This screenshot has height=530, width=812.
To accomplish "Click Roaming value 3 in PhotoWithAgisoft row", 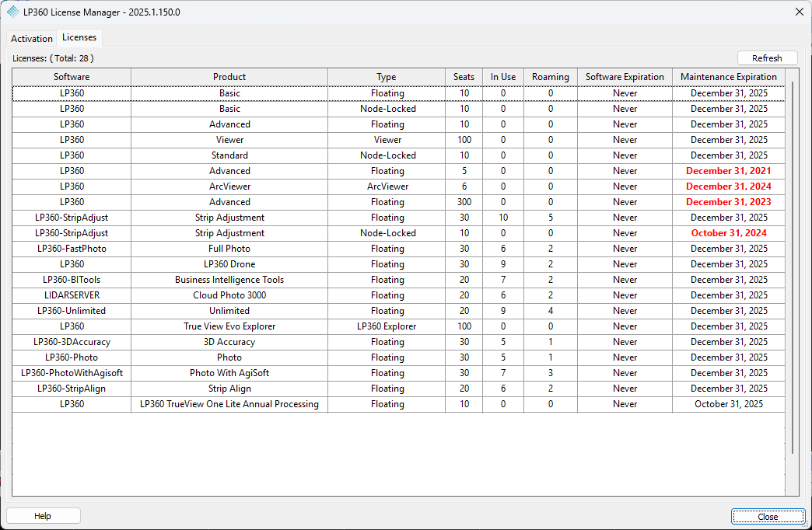I will point(551,373).
